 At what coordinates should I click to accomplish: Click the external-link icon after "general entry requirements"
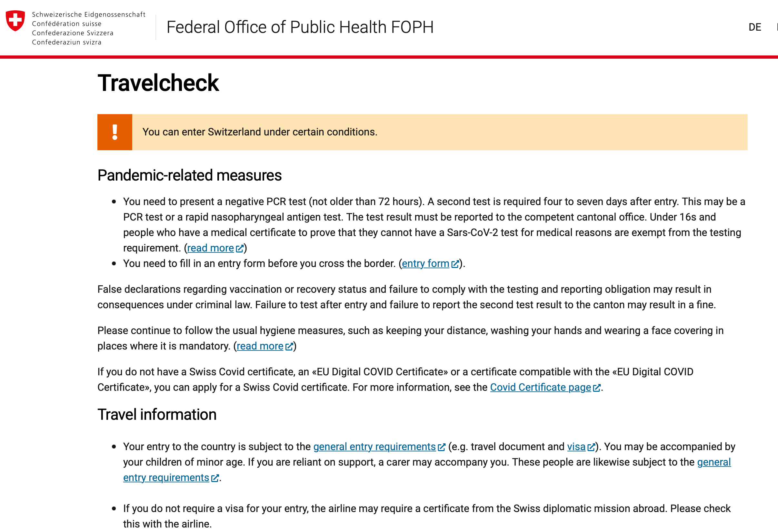pyautogui.click(x=442, y=447)
